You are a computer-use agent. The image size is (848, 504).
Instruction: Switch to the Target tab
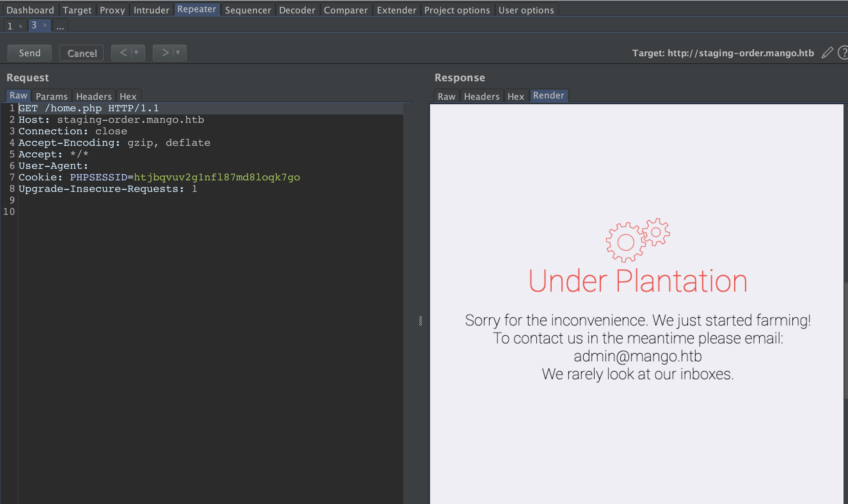coord(77,10)
